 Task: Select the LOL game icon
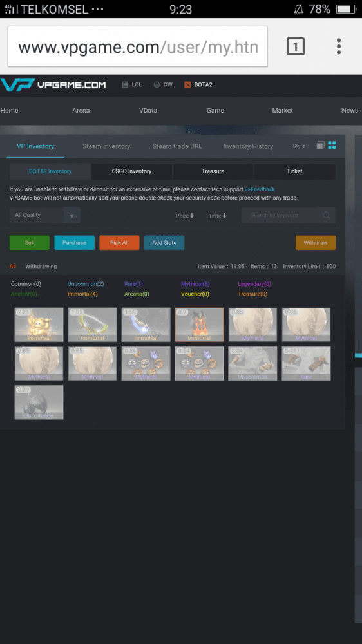point(124,84)
